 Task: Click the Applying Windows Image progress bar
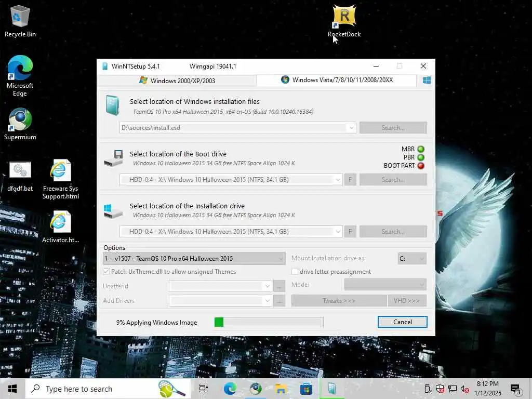269,322
